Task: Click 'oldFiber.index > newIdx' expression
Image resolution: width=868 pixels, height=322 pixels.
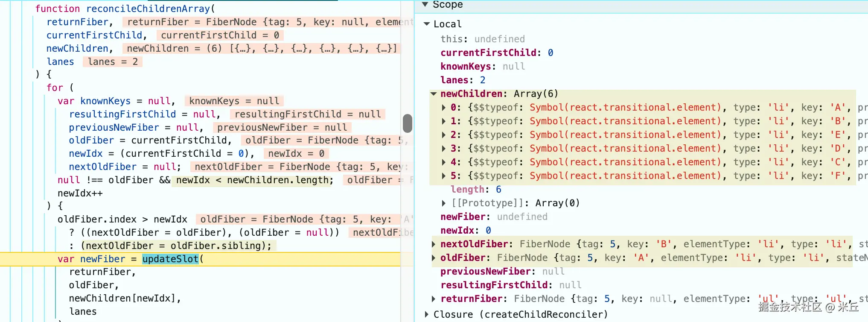Action: [x=122, y=219]
